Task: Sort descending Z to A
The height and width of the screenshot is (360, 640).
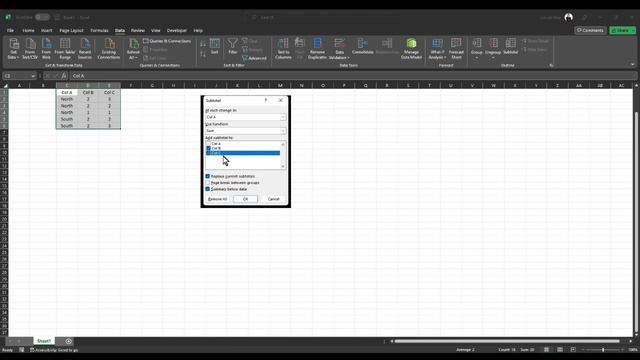Action: click(x=203, y=54)
